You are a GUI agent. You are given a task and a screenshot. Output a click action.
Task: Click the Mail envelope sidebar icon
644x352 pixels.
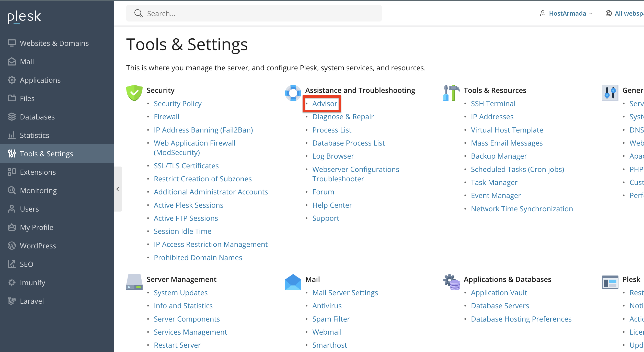12,61
